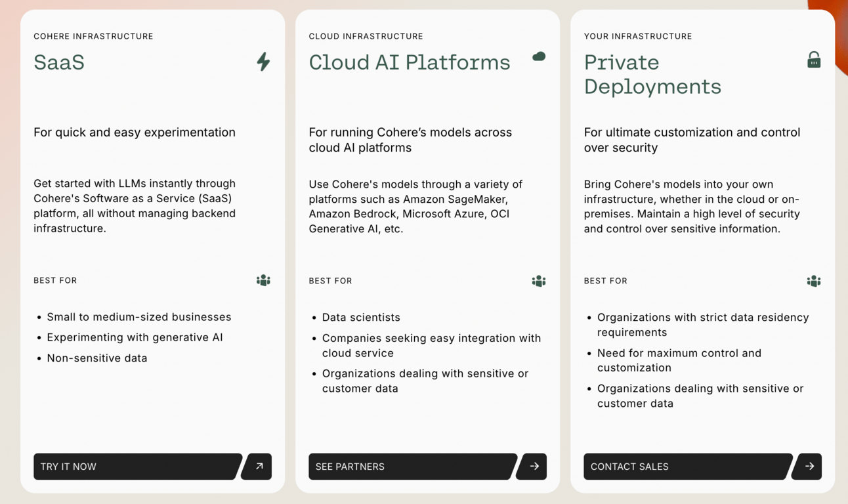Image resolution: width=848 pixels, height=504 pixels.
Task: Click people icon in Cloud AI Platforms Best For row
Action: coord(538,281)
